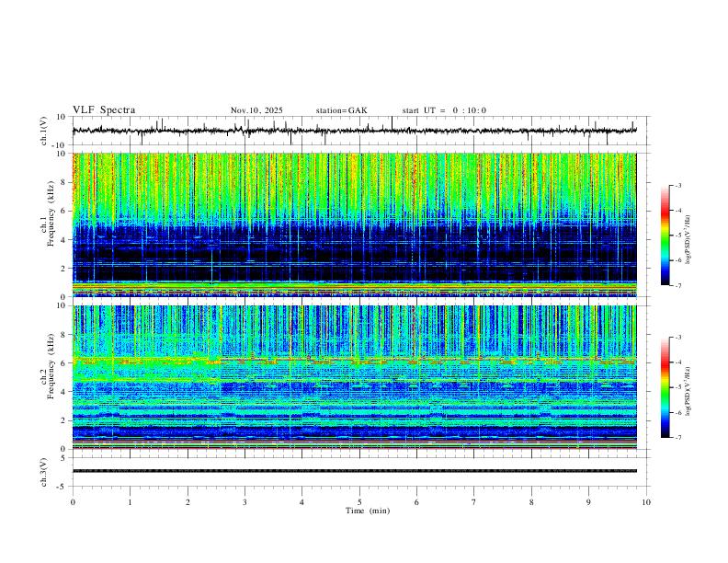Click the ch.3 black signal band
The width and height of the screenshot is (728, 563).
click(x=355, y=471)
